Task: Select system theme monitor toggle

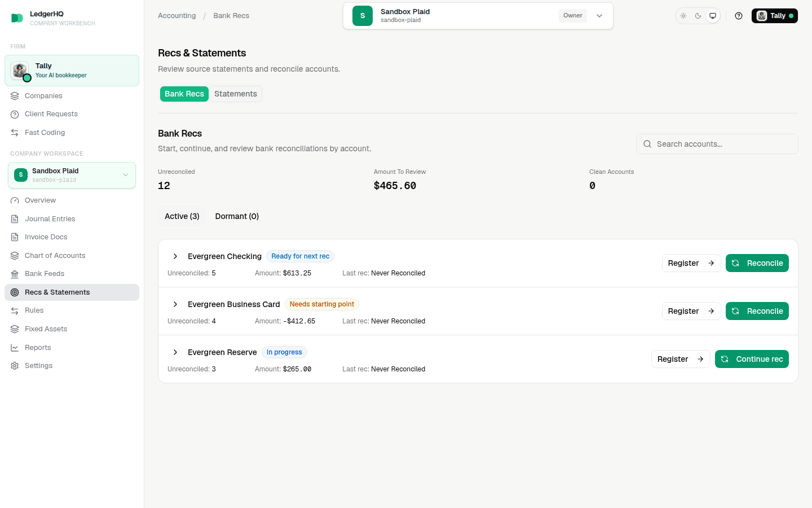Action: (713, 16)
